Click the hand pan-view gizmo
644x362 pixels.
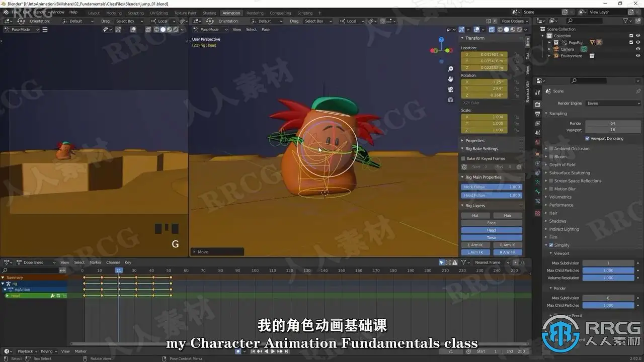click(x=450, y=79)
